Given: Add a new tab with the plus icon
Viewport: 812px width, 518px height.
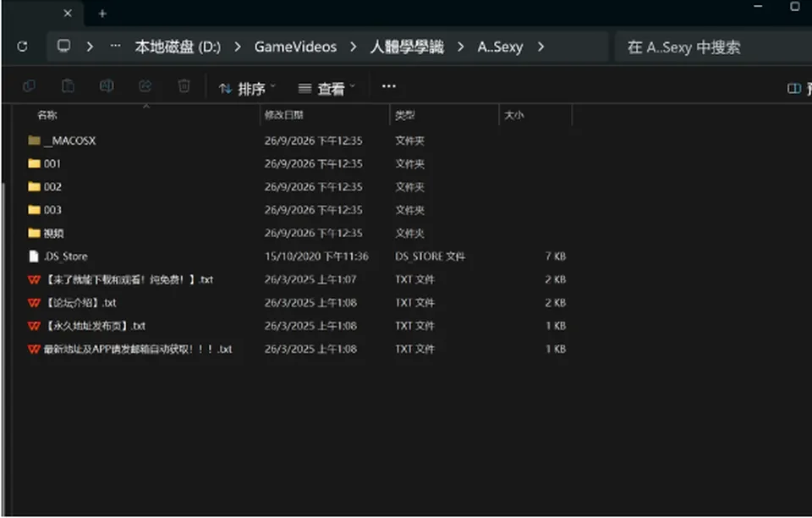Looking at the screenshot, I should point(102,14).
